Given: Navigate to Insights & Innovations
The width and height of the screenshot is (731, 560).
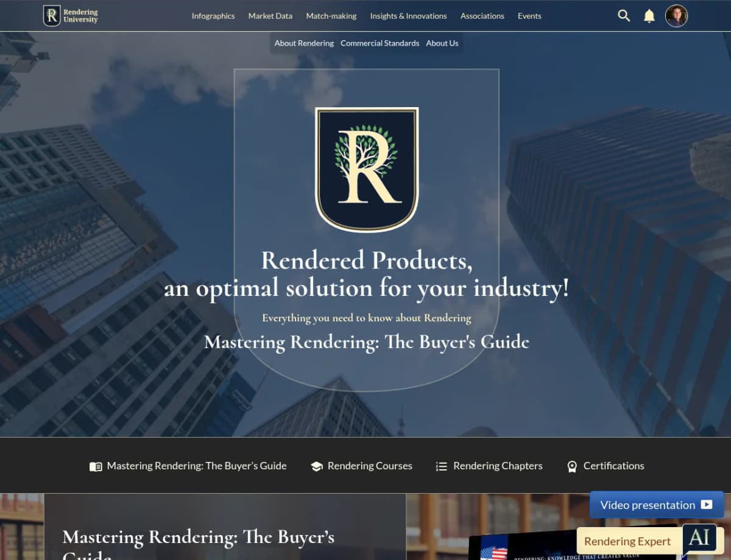Looking at the screenshot, I should tap(408, 16).
